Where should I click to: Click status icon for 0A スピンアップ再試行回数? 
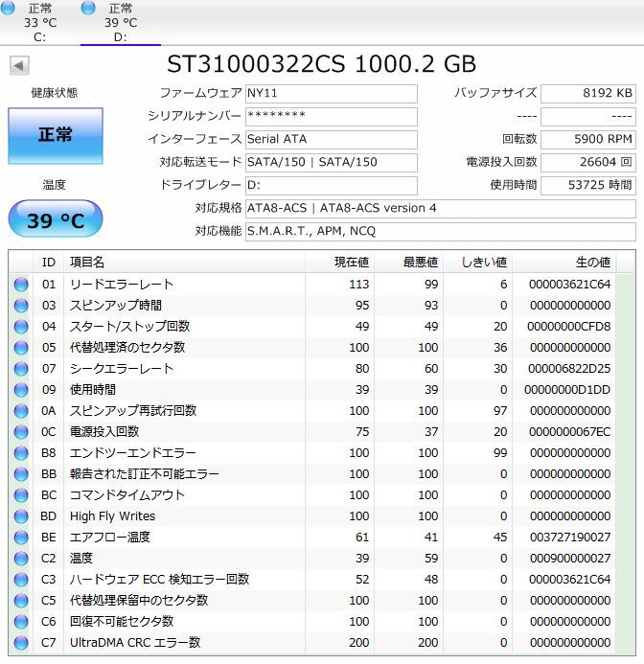[21, 411]
